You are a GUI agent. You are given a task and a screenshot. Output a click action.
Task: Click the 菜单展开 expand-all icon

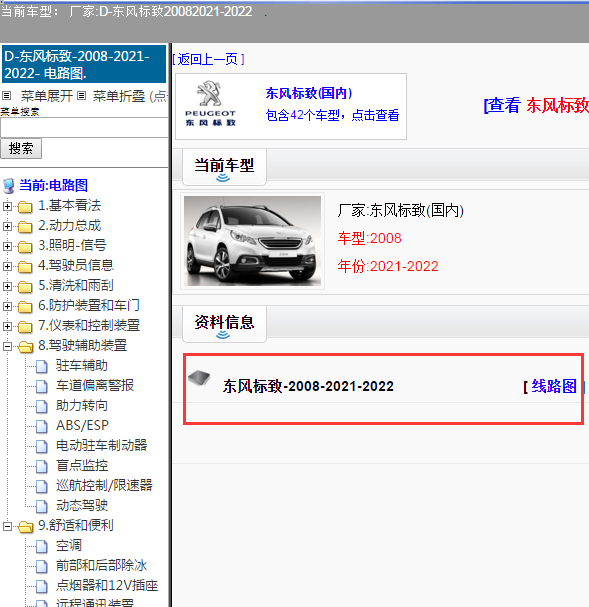click(x=7, y=96)
